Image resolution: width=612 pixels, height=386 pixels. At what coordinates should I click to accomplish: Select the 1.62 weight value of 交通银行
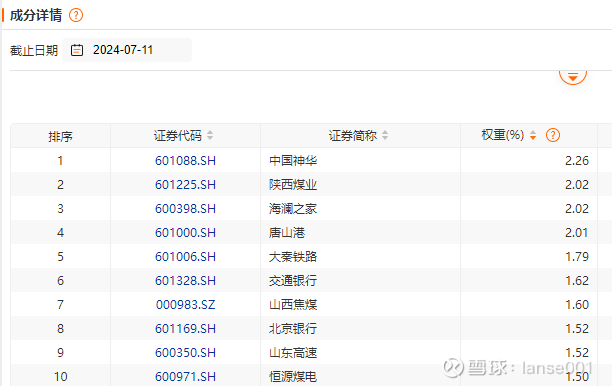pyautogui.click(x=577, y=281)
